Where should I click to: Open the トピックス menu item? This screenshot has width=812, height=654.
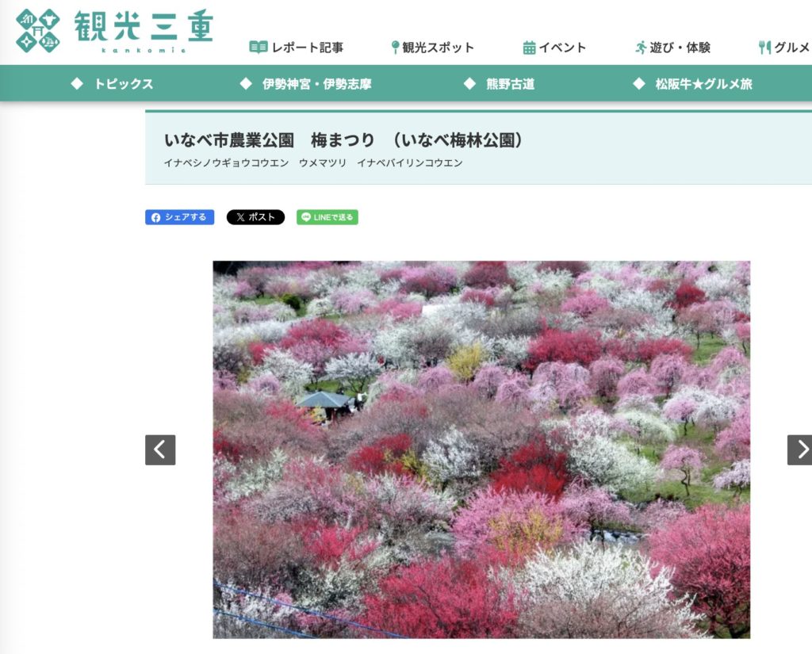[123, 84]
